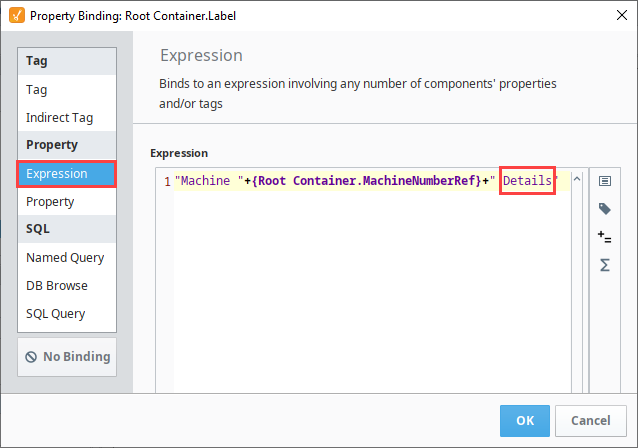Select the DB Browse binding type
Viewport: 638px width, 448px height.
67,286
